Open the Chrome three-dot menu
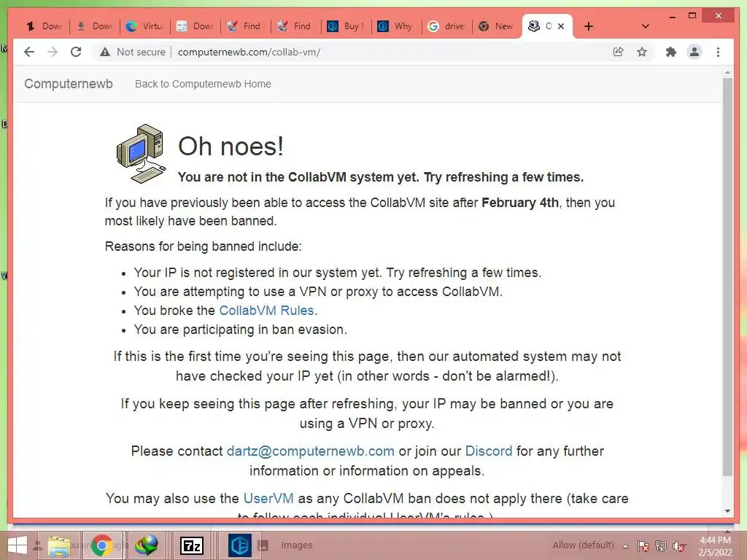Image resolution: width=747 pixels, height=560 pixels. click(x=718, y=52)
